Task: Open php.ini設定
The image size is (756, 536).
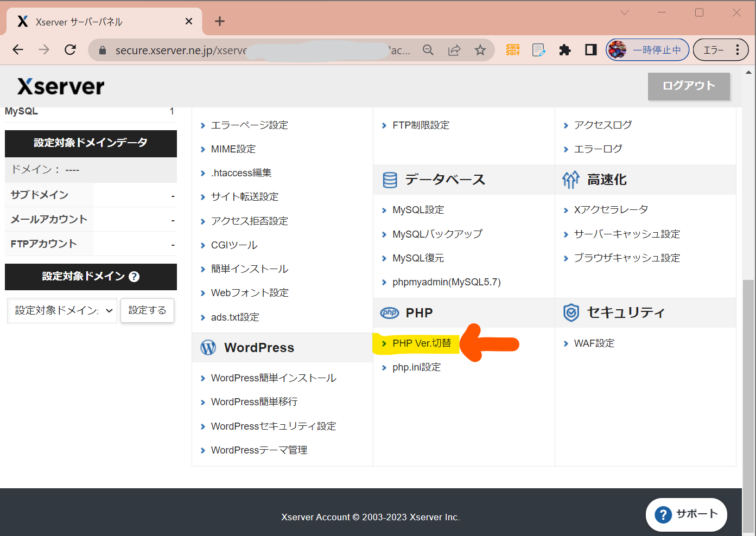Action: pos(416,367)
